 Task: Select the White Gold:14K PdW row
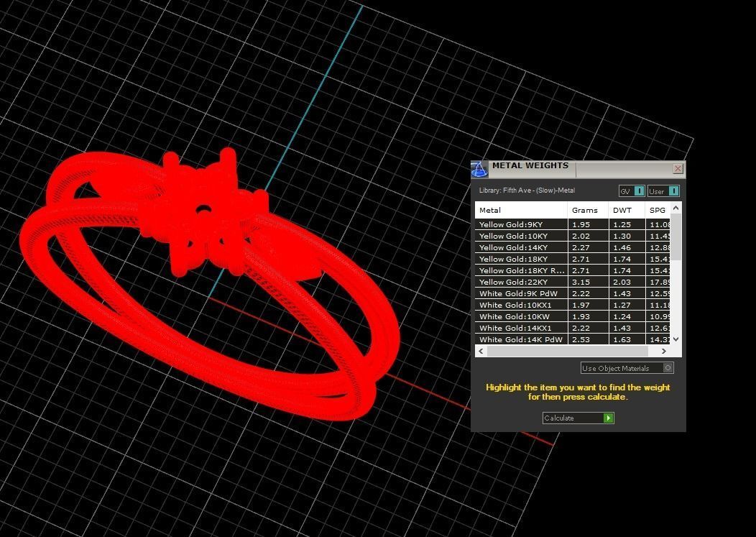[572, 339]
